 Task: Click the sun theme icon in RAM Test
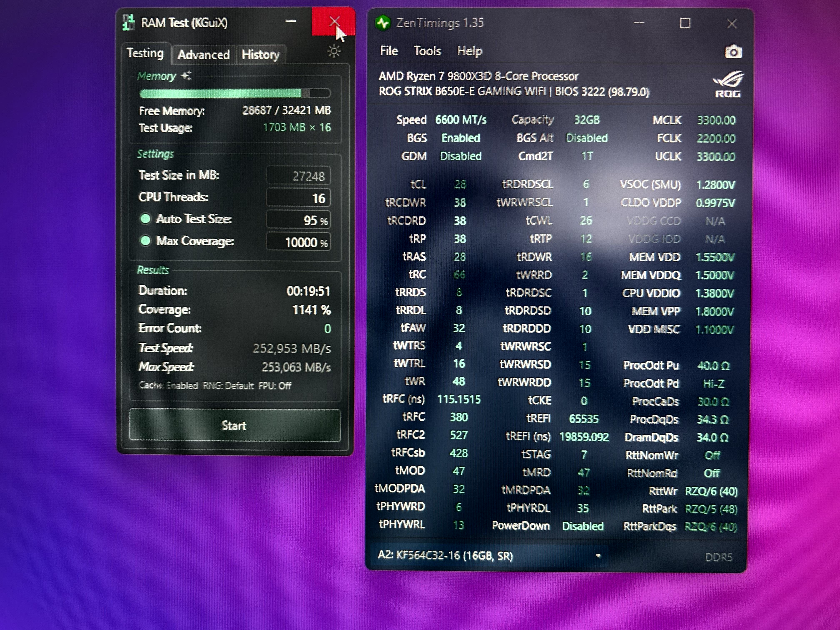(334, 52)
